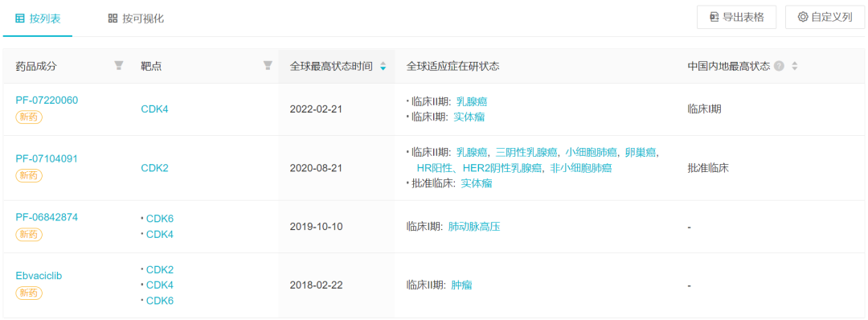Open the filter icon for 药品成分 column
The width and height of the screenshot is (868, 320).
118,66
